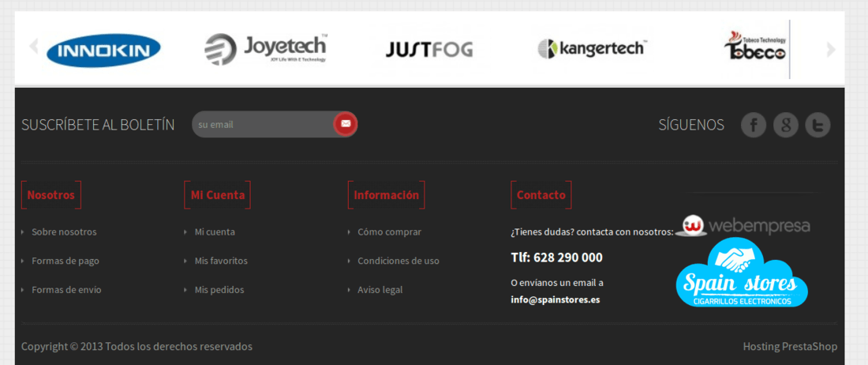868x365 pixels.
Task: View the Mis pedidos link
Action: [219, 290]
